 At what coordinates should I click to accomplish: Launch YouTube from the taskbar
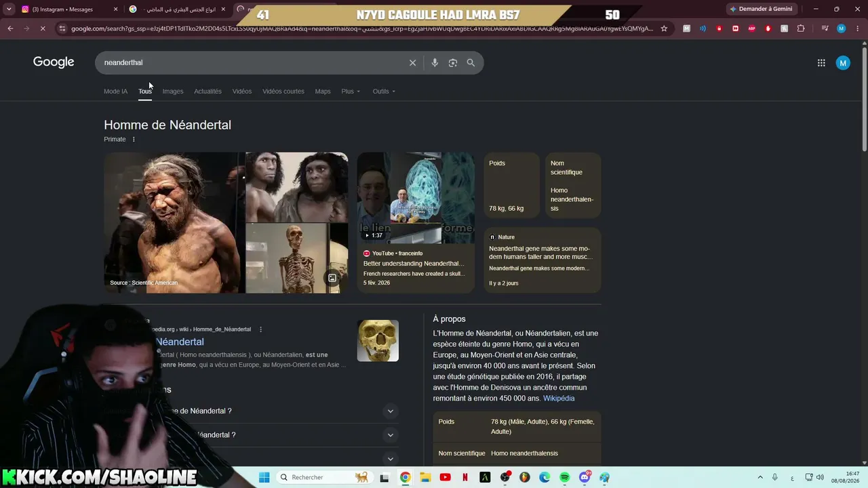(x=445, y=477)
